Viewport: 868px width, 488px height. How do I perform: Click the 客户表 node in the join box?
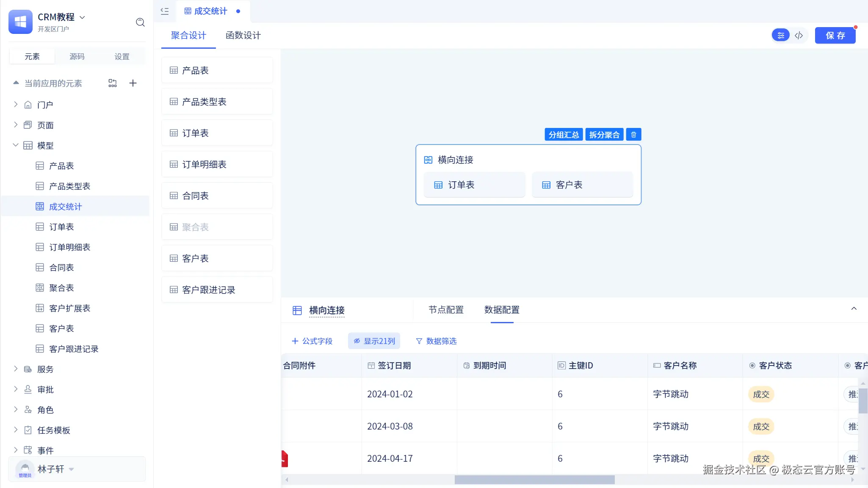pyautogui.click(x=582, y=185)
